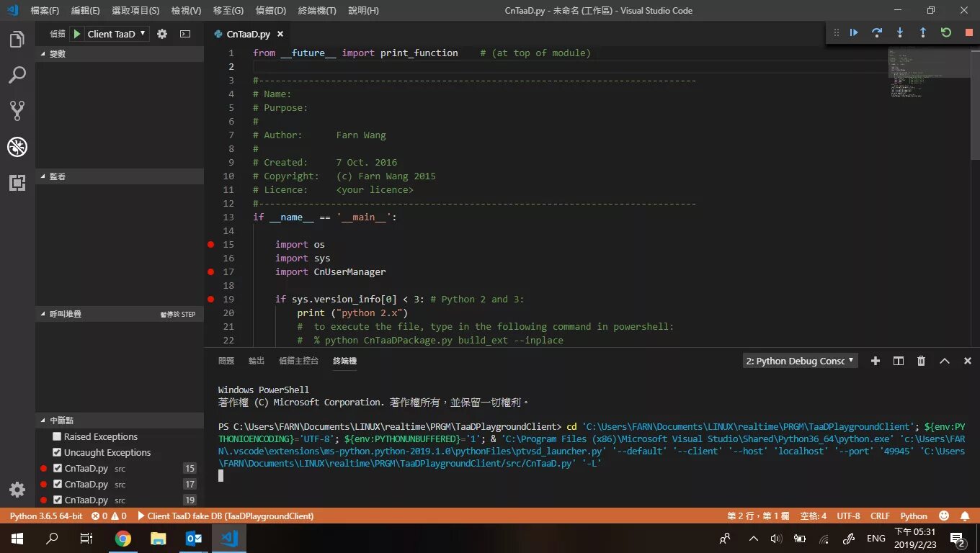Uncheck the Uncaught Exceptions breakpoint

[x=57, y=452]
